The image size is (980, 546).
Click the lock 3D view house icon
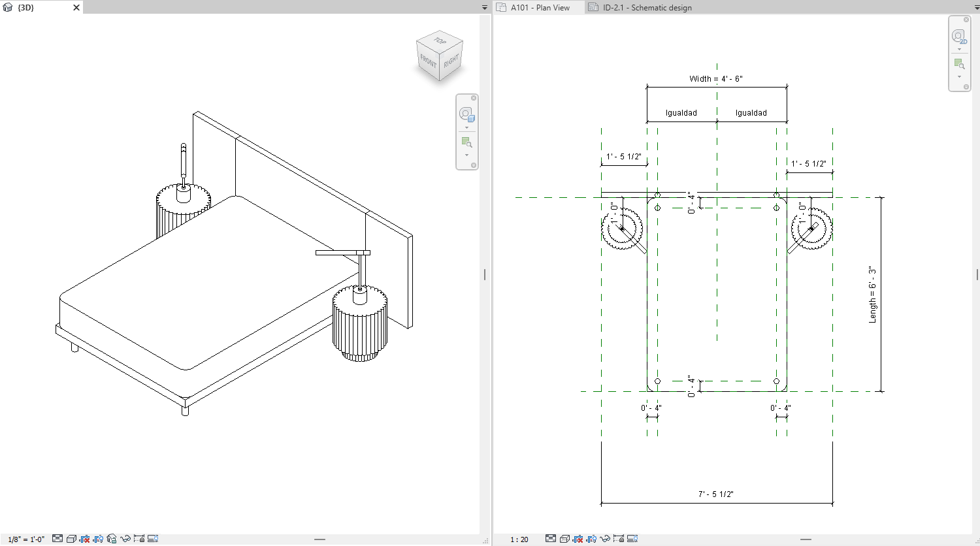(112, 539)
